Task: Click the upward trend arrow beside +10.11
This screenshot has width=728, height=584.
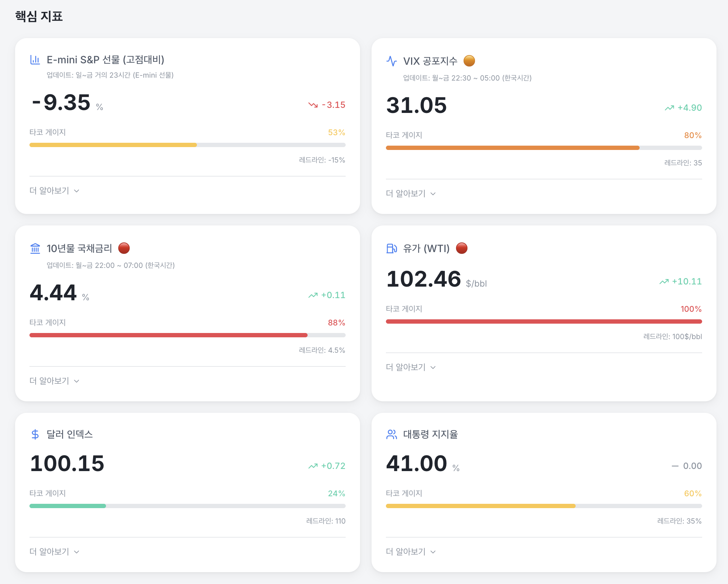Action: pyautogui.click(x=664, y=282)
